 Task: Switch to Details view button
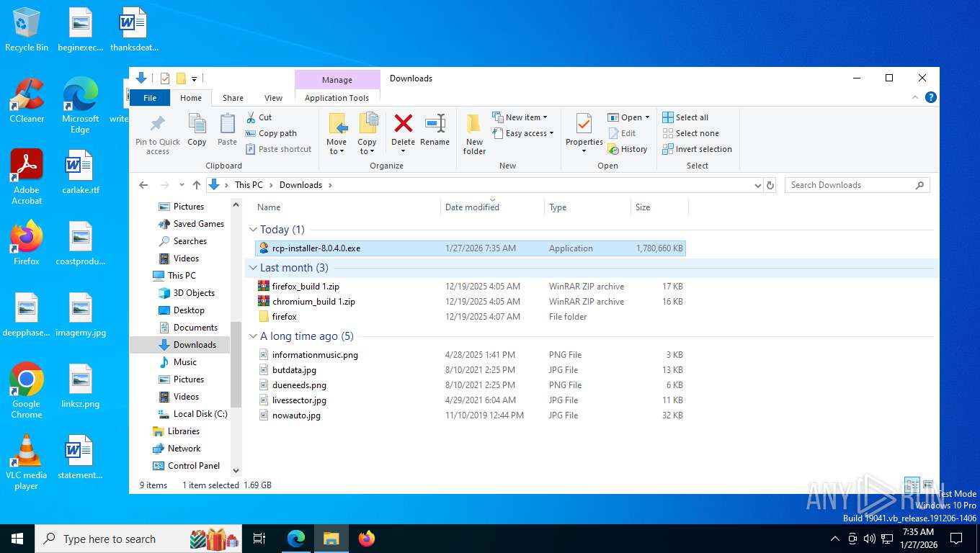pyautogui.click(x=912, y=485)
